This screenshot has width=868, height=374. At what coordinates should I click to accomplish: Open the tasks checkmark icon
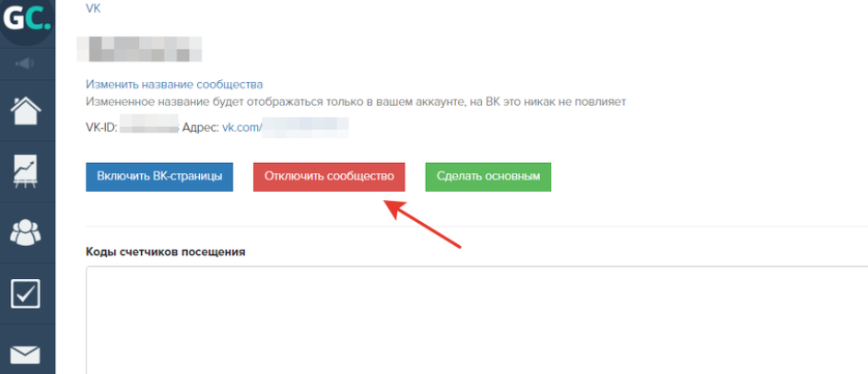pos(26,294)
